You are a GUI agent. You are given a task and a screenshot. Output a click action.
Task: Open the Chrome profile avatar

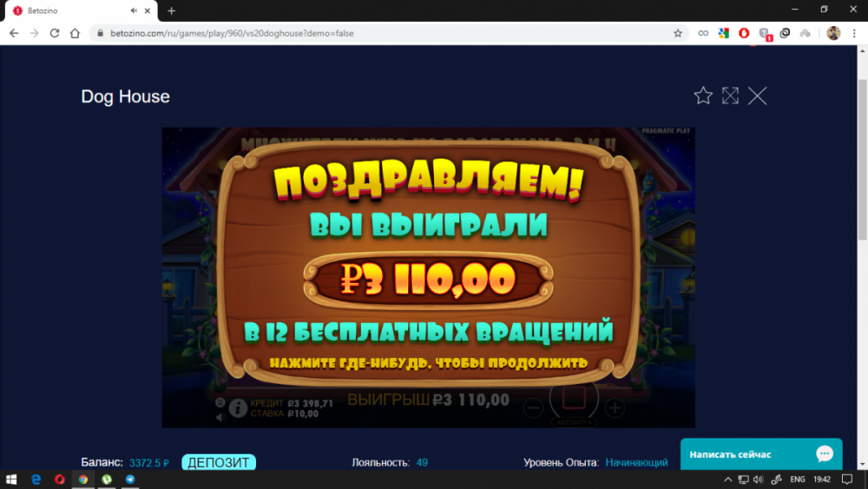[x=833, y=33]
